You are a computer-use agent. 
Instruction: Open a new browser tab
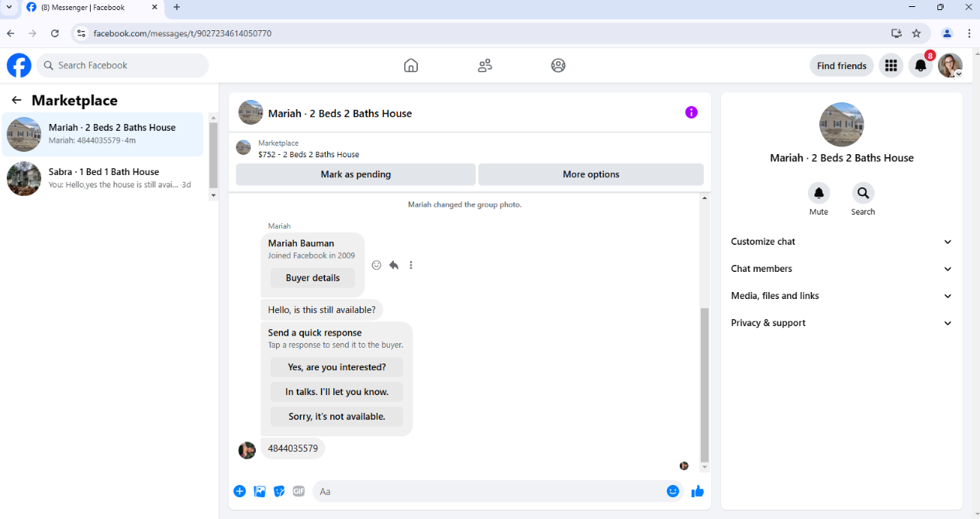177,7
